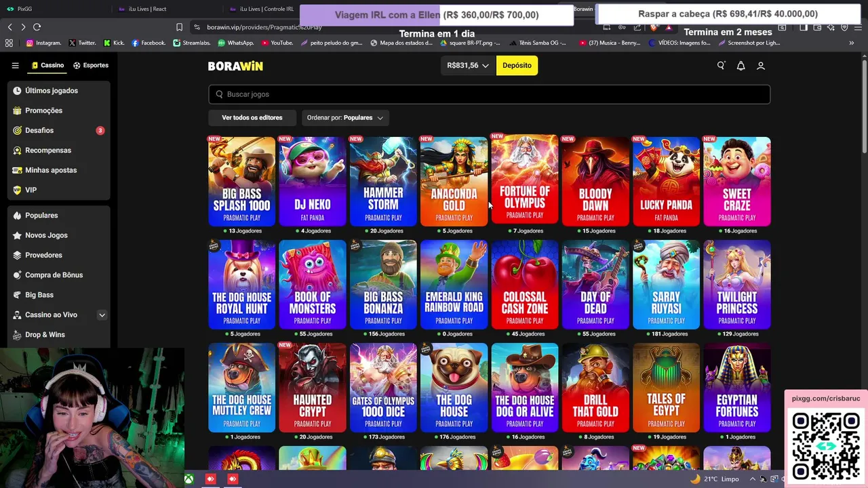The image size is (868, 488).
Task: Open Big Bass Splash 1000 game
Action: pyautogui.click(x=242, y=182)
